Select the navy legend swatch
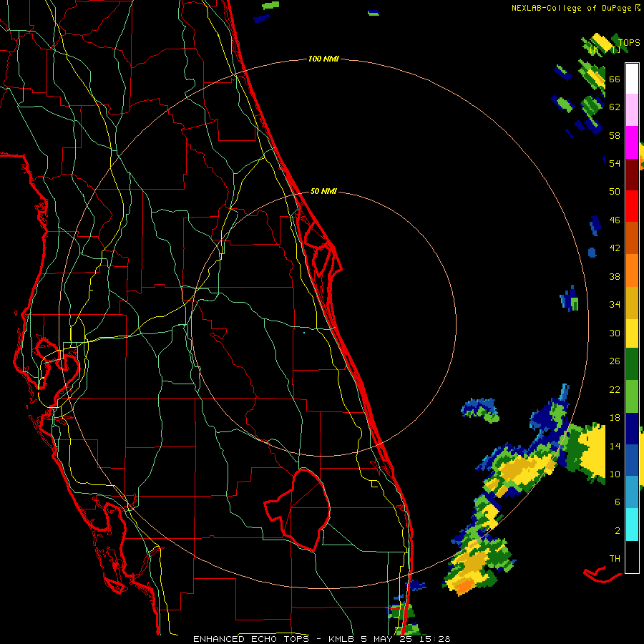 point(632,429)
